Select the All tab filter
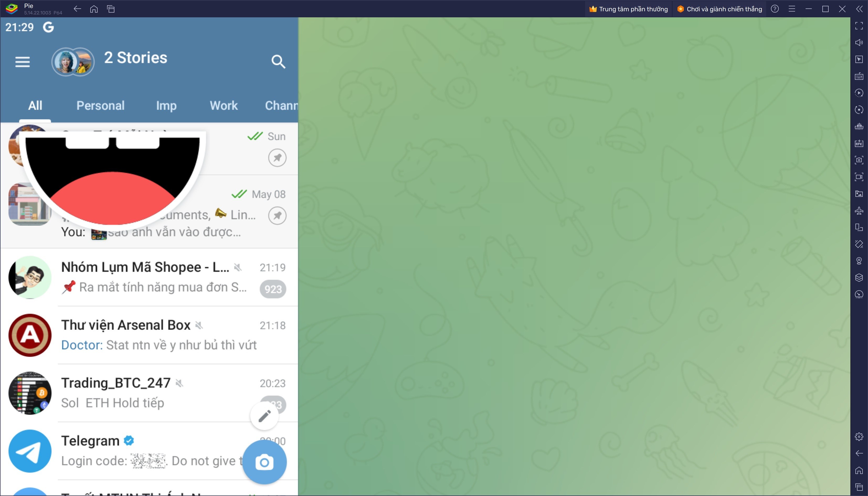This screenshot has height=496, width=868. point(34,105)
